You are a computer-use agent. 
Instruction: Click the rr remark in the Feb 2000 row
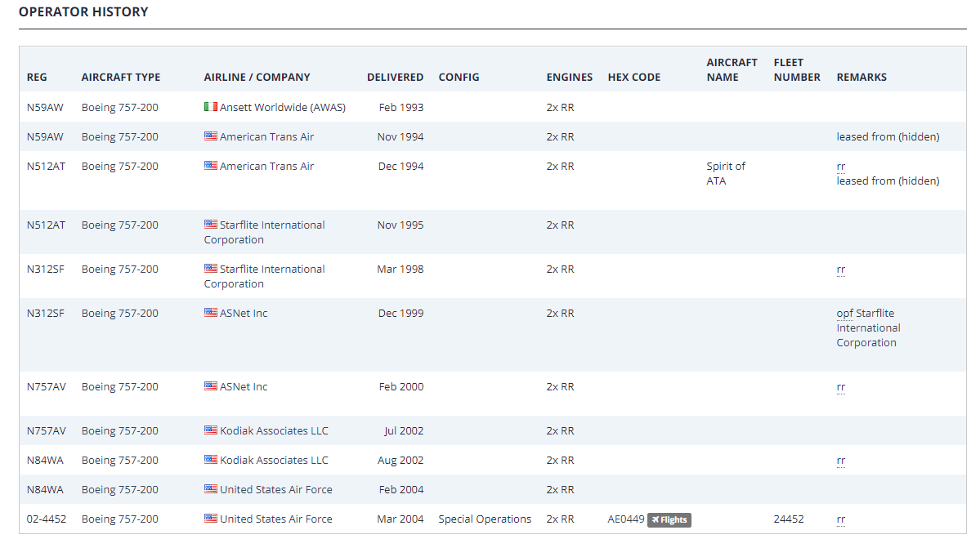[x=840, y=388]
